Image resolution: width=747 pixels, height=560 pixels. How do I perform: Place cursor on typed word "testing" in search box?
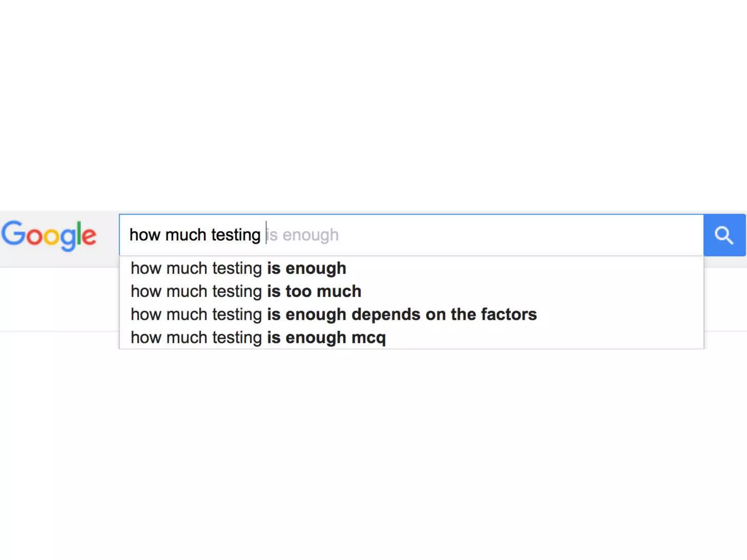(236, 235)
